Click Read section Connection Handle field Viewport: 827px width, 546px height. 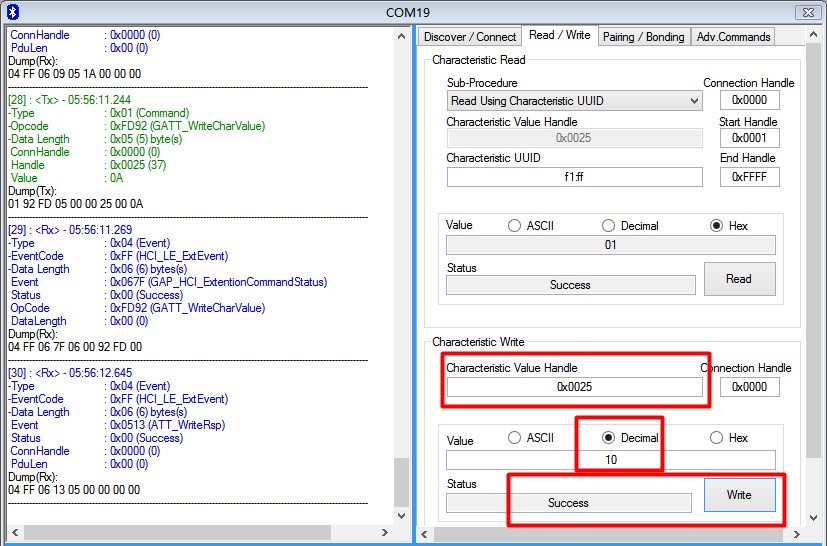point(749,100)
